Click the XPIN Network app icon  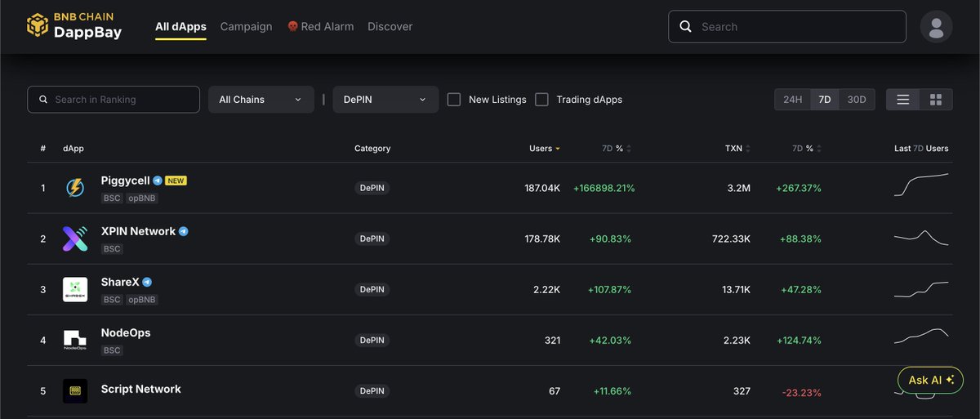click(75, 239)
